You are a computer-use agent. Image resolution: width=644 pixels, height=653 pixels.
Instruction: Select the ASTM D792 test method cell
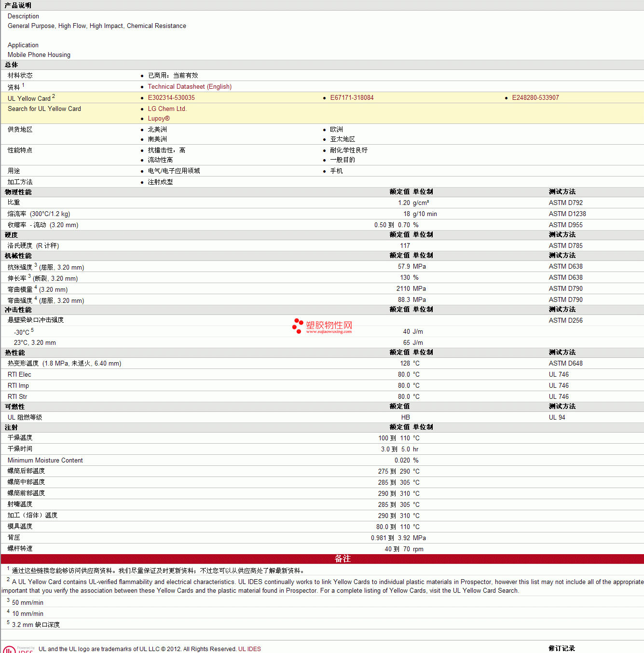(565, 203)
